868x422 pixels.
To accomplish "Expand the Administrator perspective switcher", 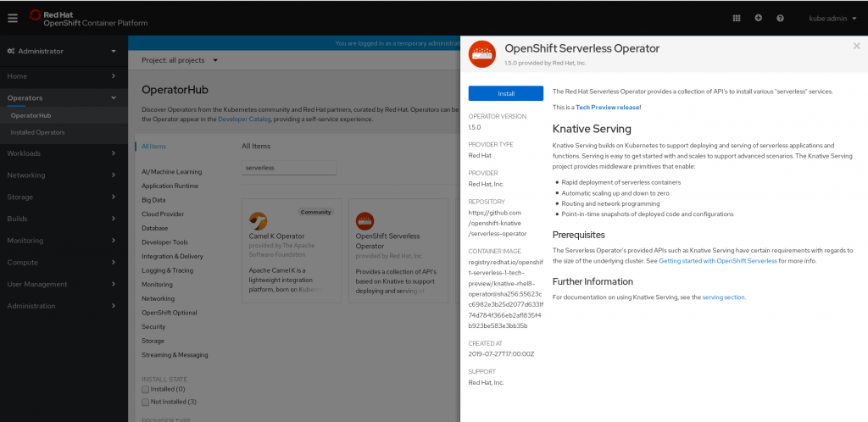I will pos(61,51).
